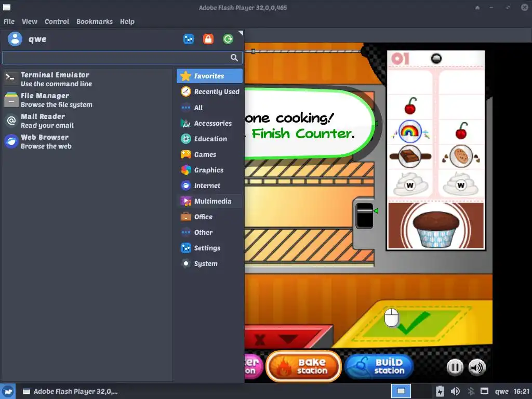
Task: Click the cookie topping on ticket
Action: pyautogui.click(x=461, y=156)
